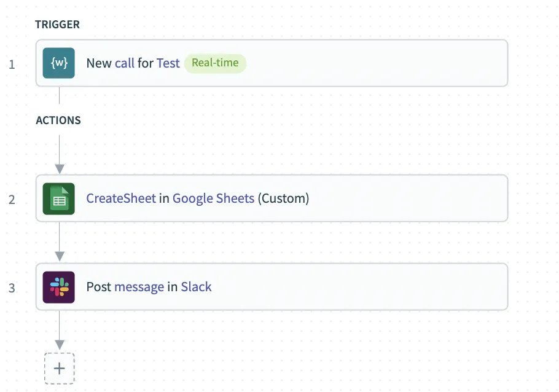Click the "Slack" link in step 3
559x392 pixels.
pos(196,287)
